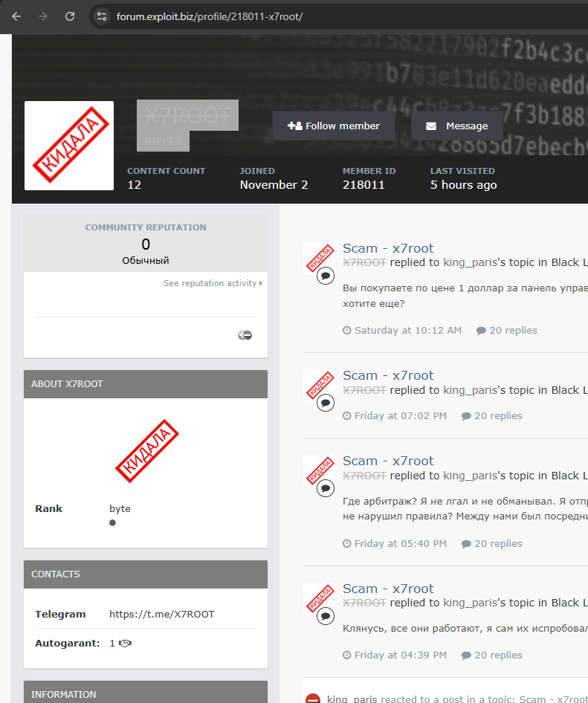The height and width of the screenshot is (703, 588).
Task: Click the Joined November 2 text
Action: click(x=274, y=185)
